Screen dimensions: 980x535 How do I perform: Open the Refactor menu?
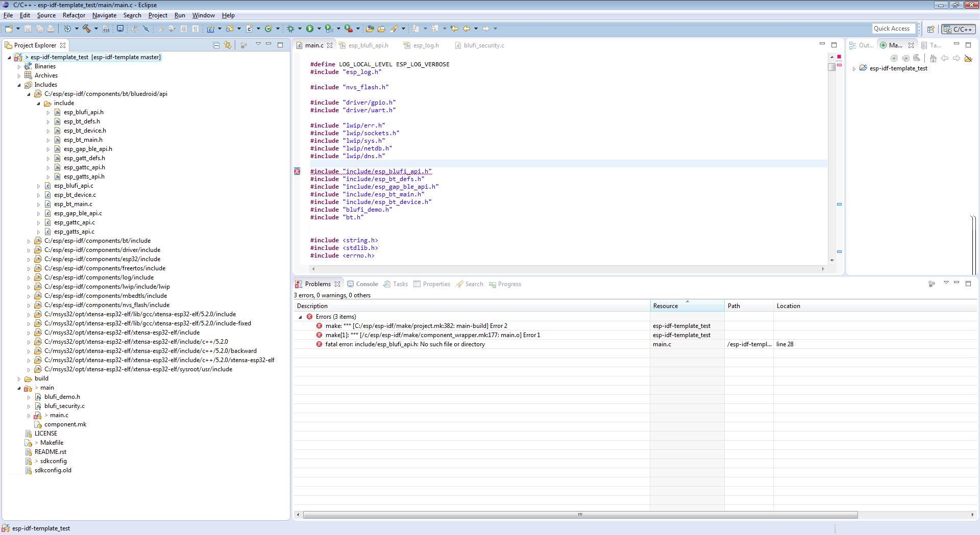click(74, 15)
